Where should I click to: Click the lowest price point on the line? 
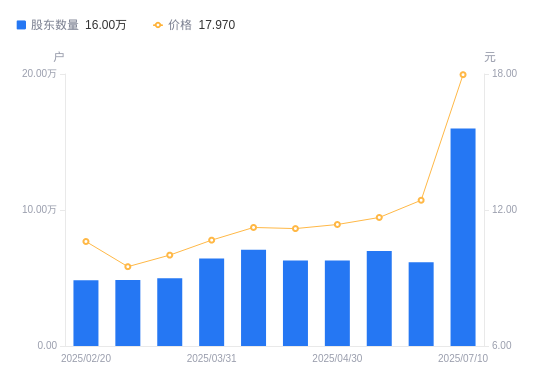pos(128,267)
